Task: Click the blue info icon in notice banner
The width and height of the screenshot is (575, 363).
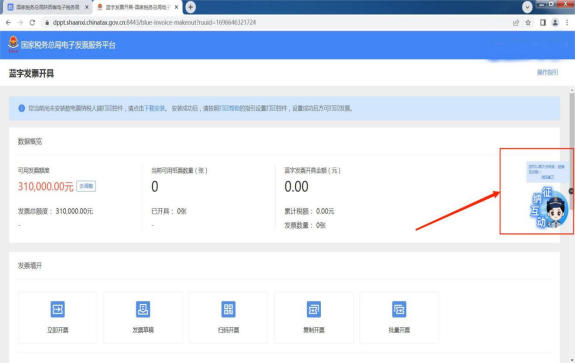Action: click(x=22, y=108)
